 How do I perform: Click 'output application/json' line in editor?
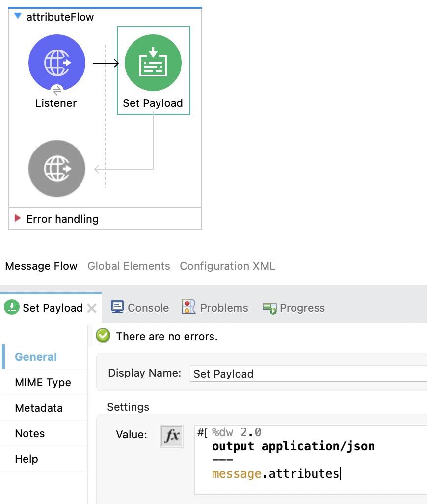(x=294, y=446)
